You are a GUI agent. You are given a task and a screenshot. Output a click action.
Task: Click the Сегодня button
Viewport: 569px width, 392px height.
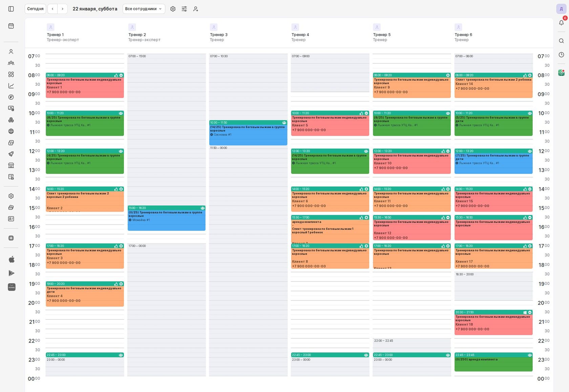point(35,9)
